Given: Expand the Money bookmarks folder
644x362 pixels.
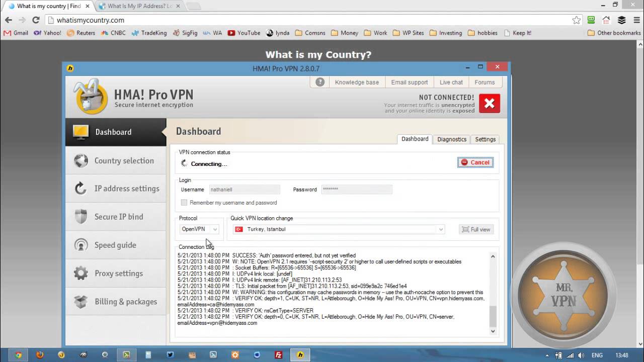Looking at the screenshot, I should point(345,33).
